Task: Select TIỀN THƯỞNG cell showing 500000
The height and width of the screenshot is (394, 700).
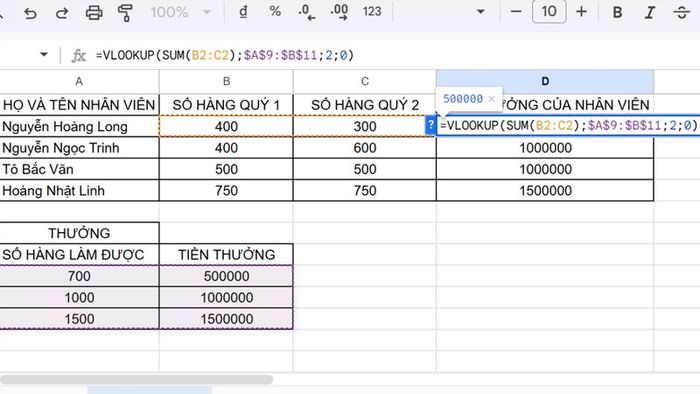Action: (x=226, y=276)
